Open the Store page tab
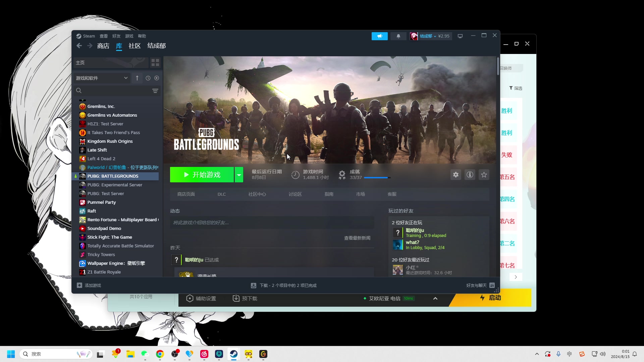644x362 pixels. 186,194
